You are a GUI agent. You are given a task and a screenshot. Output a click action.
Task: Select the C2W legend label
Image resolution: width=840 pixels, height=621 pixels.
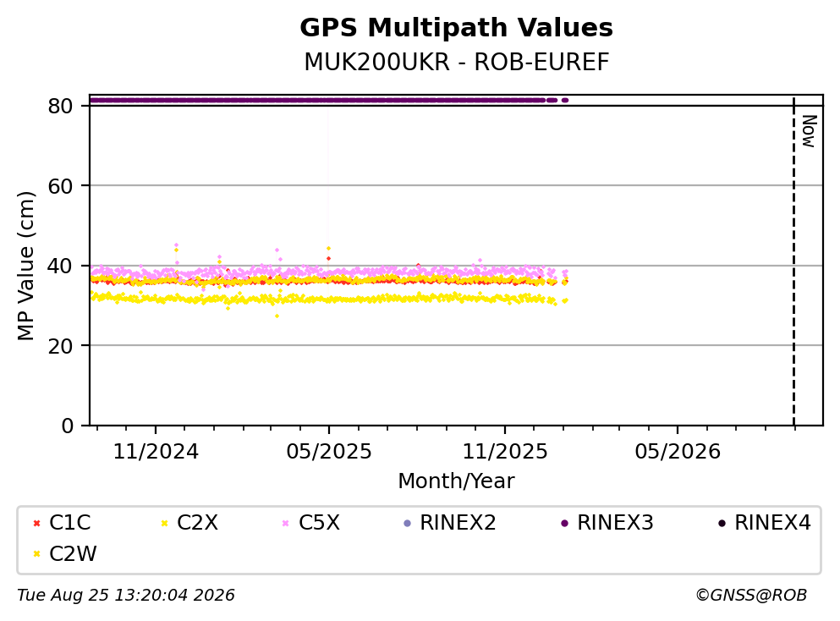(73, 554)
